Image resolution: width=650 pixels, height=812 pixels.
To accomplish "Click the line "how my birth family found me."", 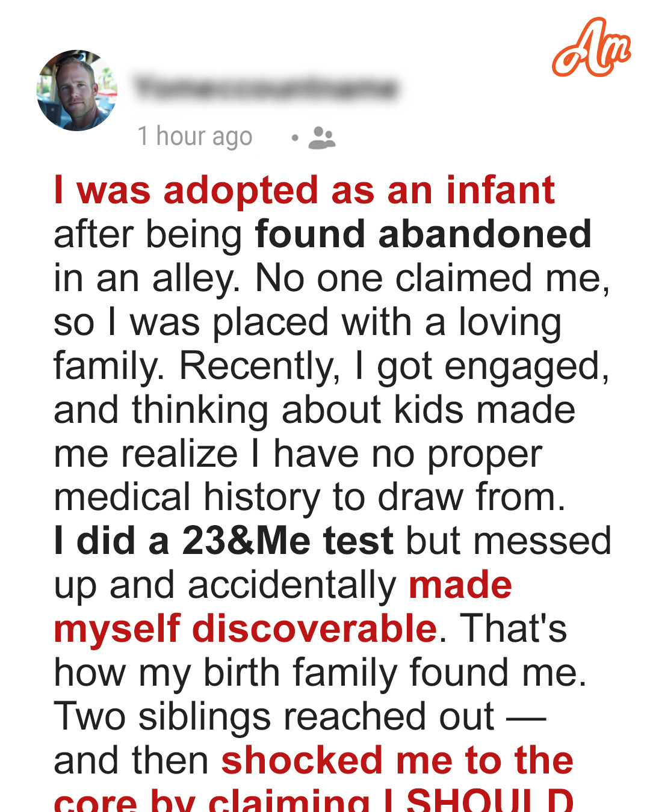I will point(320,673).
